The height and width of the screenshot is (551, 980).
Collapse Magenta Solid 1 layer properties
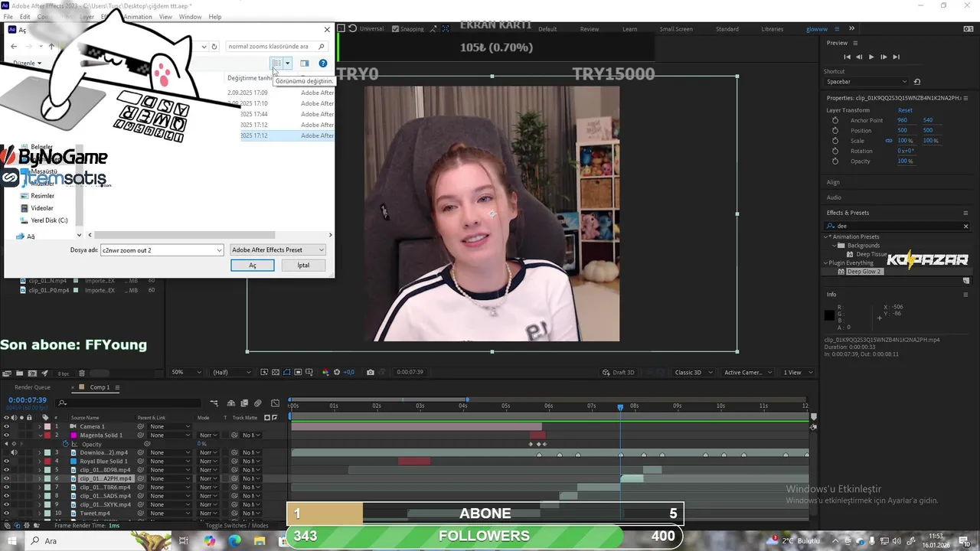click(40, 435)
